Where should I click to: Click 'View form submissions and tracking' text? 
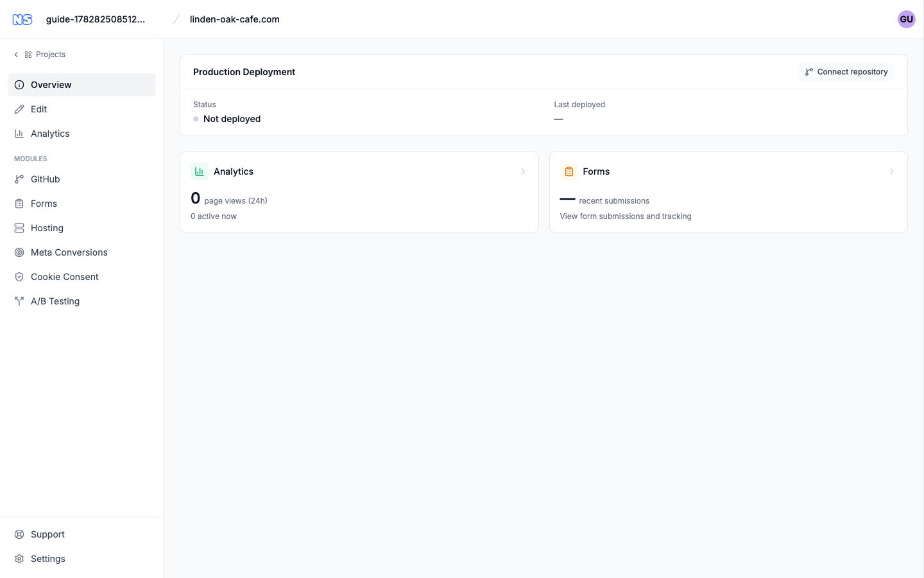626,216
